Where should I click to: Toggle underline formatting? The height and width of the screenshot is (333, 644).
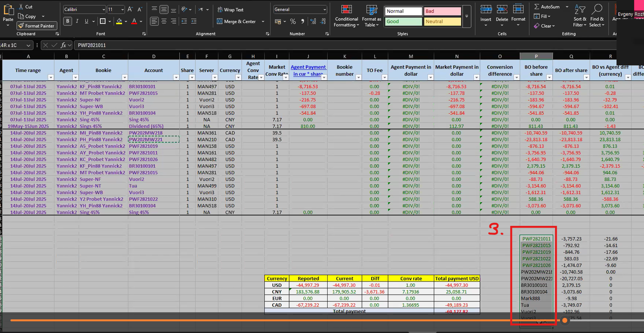pos(86,21)
